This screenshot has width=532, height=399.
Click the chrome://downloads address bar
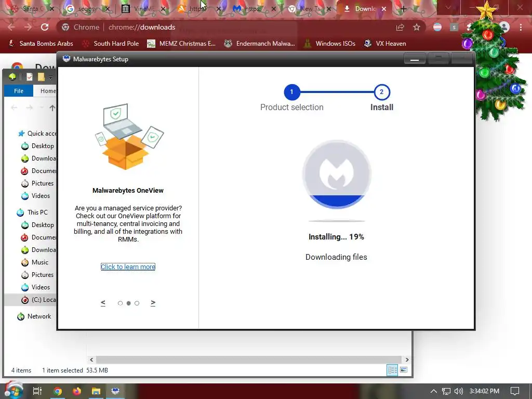point(224,27)
